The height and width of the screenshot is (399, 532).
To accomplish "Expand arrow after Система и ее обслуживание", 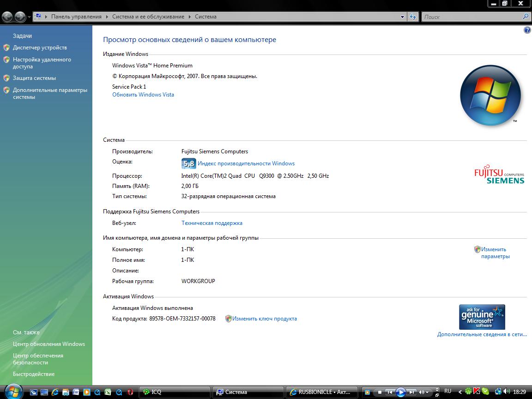I will click(189, 17).
